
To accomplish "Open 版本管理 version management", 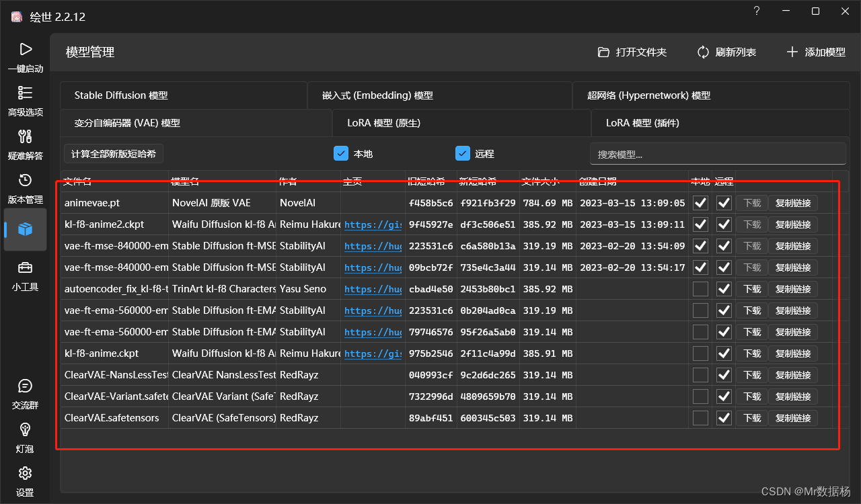I will point(25,188).
